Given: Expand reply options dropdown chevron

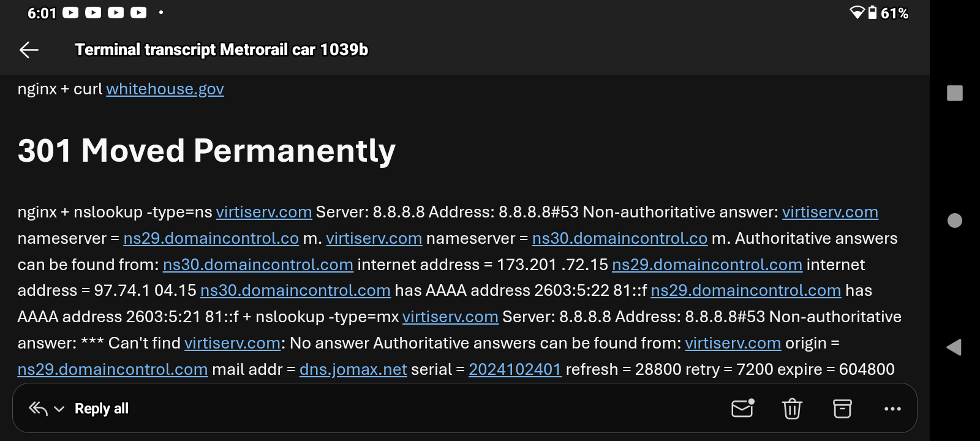Looking at the screenshot, I should (59, 409).
